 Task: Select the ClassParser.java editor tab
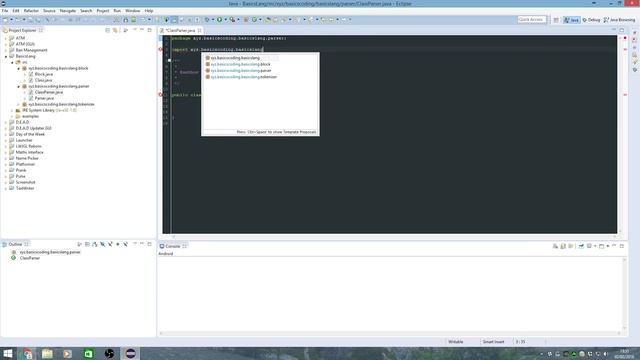coord(180,31)
